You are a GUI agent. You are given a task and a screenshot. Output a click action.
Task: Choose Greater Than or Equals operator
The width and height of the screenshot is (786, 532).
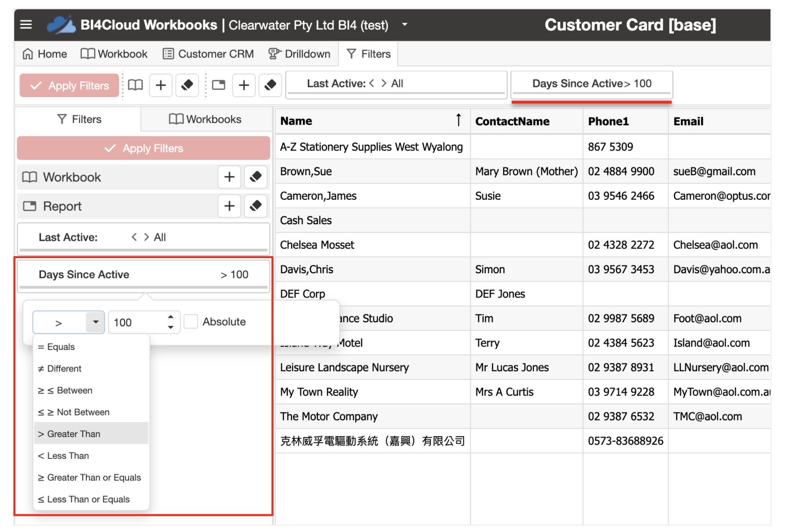pyautogui.click(x=91, y=477)
